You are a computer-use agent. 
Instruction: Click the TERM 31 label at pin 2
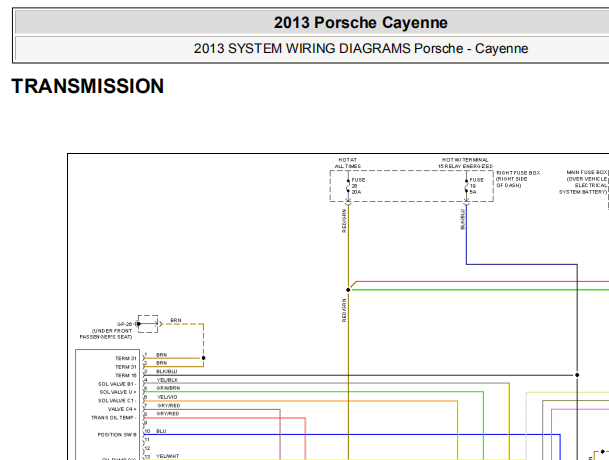point(125,367)
